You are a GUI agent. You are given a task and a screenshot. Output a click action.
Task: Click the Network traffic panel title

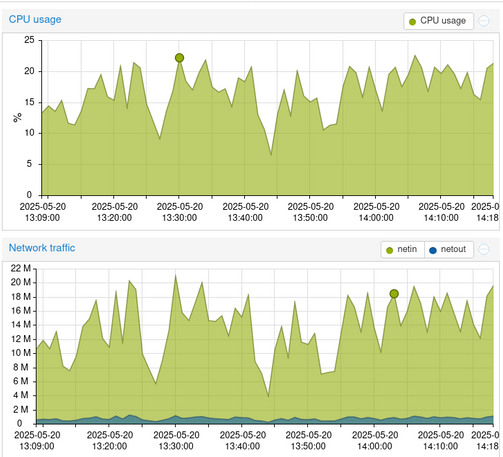[x=42, y=248]
